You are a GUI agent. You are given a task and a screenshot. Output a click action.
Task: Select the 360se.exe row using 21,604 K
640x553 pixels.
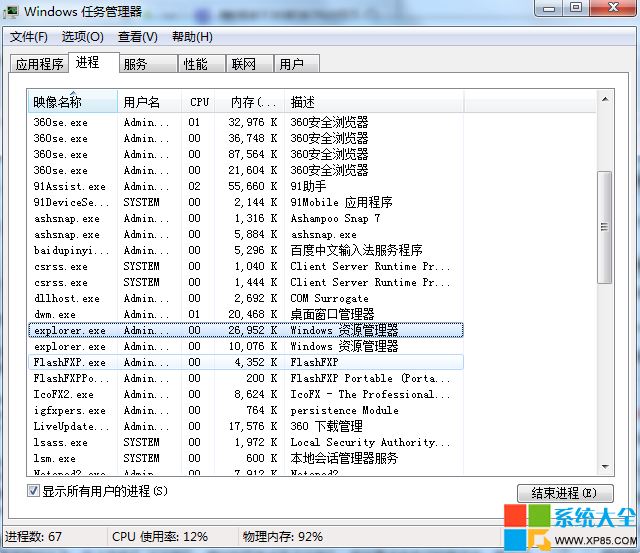(x=246, y=170)
